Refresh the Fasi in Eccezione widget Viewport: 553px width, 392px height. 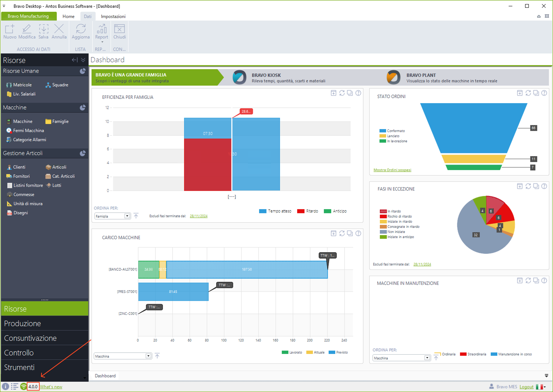coord(528,186)
